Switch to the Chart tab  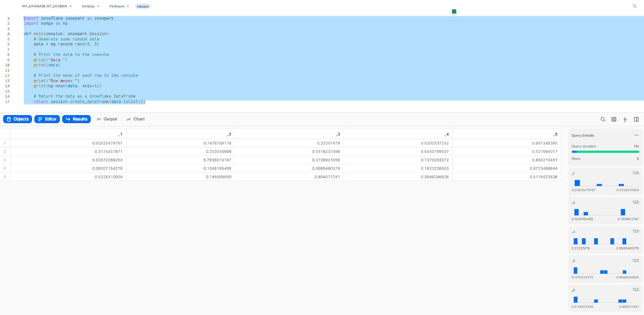click(x=135, y=119)
